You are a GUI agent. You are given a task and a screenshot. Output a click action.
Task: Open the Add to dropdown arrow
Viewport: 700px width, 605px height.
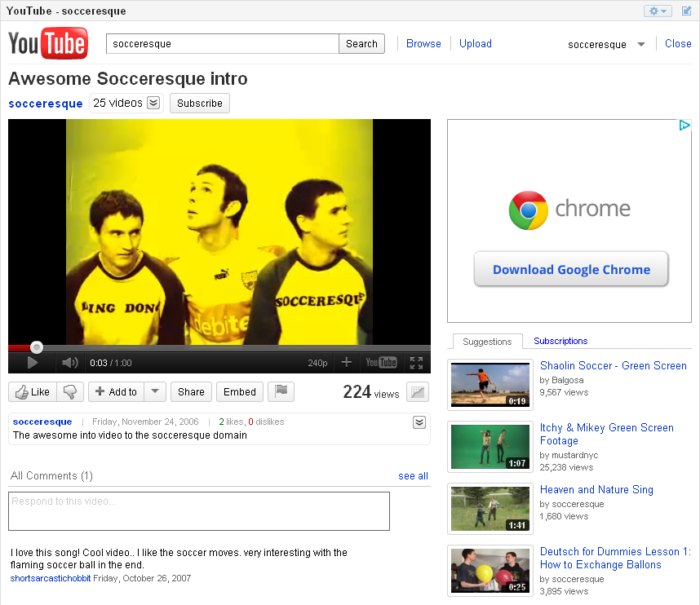[x=155, y=391]
